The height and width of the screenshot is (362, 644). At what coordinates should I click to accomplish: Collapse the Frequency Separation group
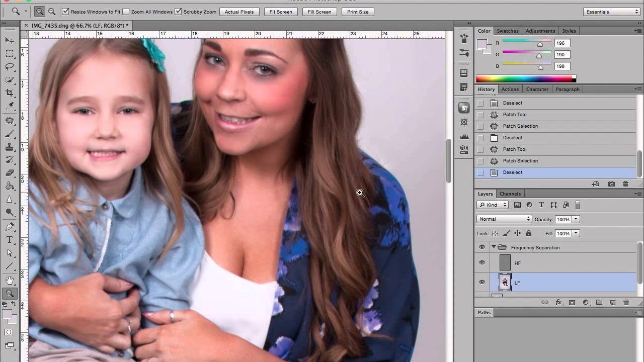[x=494, y=247]
